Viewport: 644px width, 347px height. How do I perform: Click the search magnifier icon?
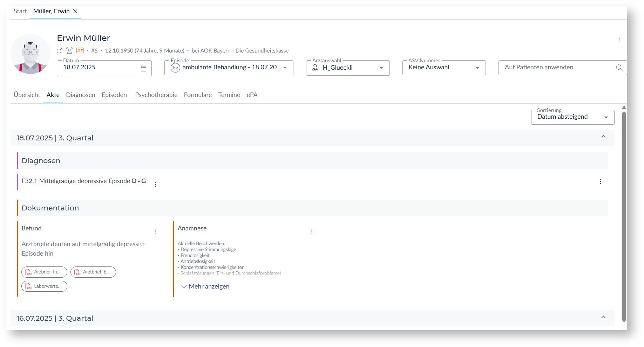pyautogui.click(x=619, y=68)
